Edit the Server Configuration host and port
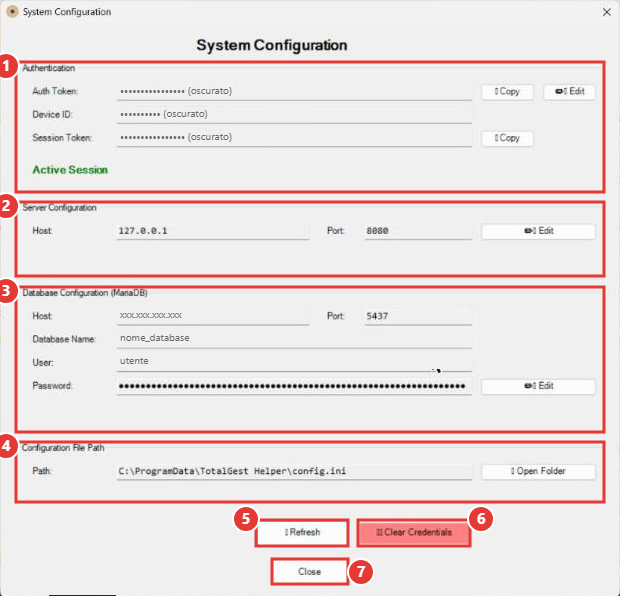This screenshot has width=620, height=596. (538, 231)
